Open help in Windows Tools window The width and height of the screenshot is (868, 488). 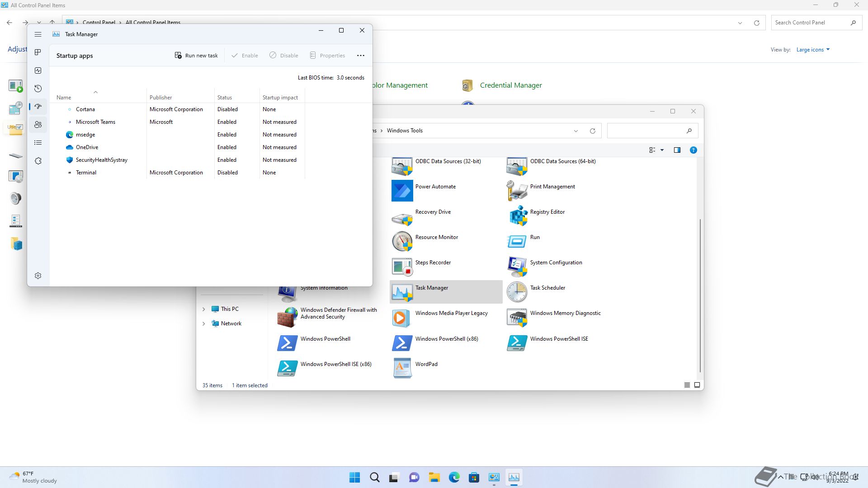coord(693,150)
